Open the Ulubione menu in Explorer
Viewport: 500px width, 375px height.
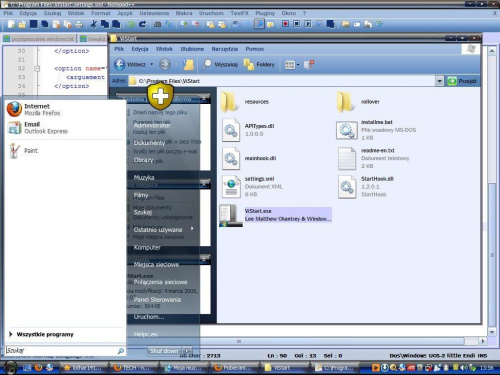[x=192, y=49]
